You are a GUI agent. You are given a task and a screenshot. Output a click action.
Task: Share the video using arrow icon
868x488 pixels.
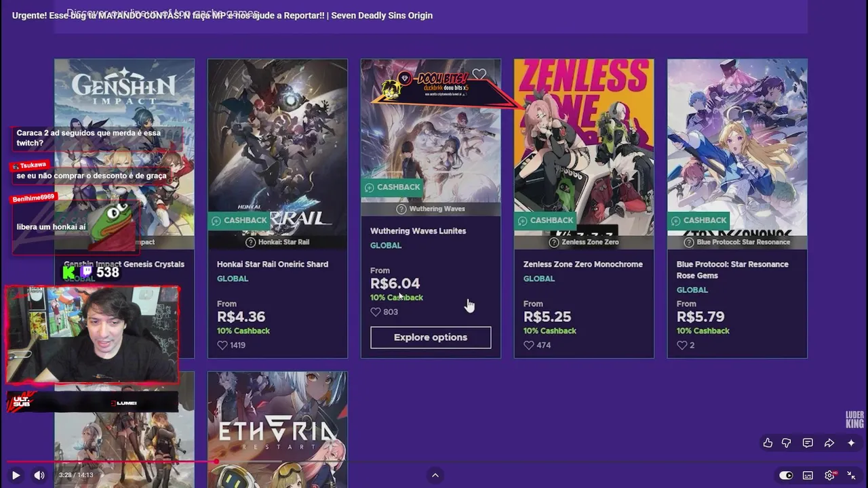(x=829, y=443)
